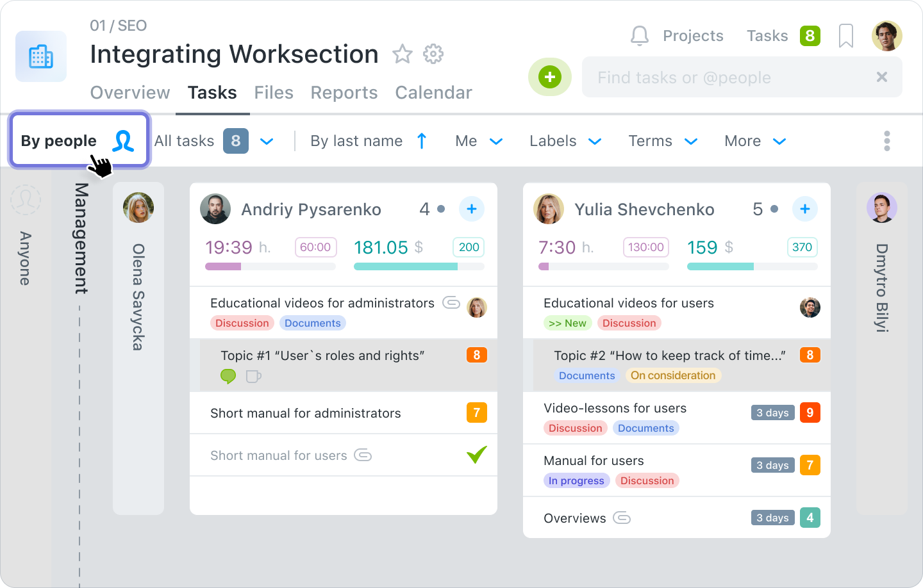923x588 pixels.
Task: Open the comment bubble under Topic #1
Action: tap(228, 377)
